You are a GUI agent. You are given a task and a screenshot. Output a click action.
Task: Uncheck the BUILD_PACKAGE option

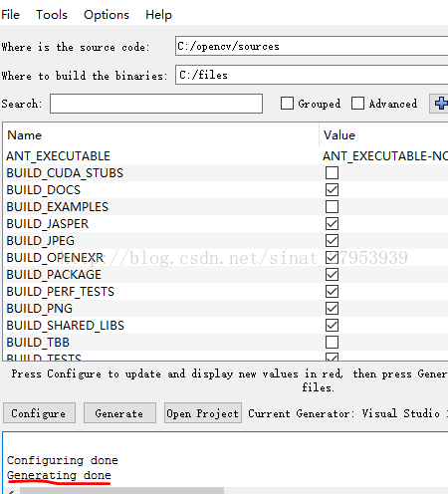[332, 275]
